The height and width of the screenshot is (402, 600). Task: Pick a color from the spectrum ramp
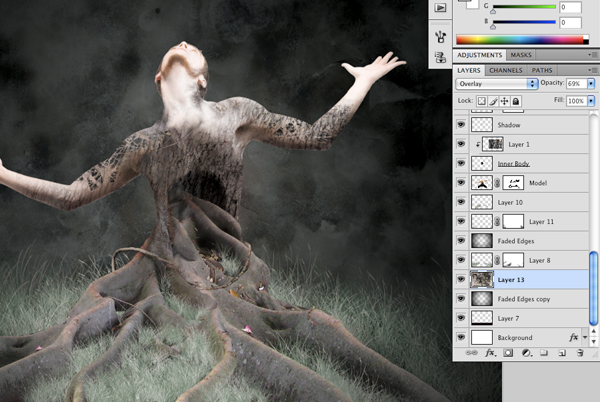pyautogui.click(x=522, y=40)
